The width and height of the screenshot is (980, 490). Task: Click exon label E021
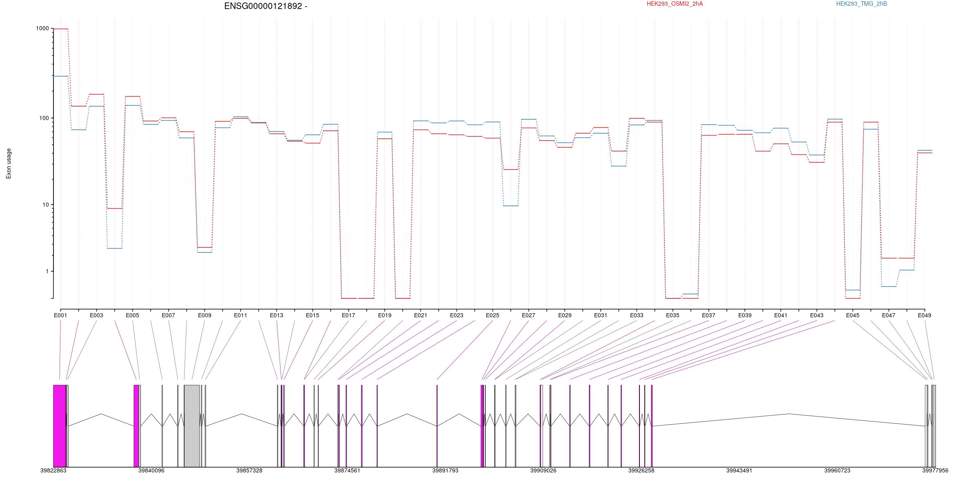421,315
